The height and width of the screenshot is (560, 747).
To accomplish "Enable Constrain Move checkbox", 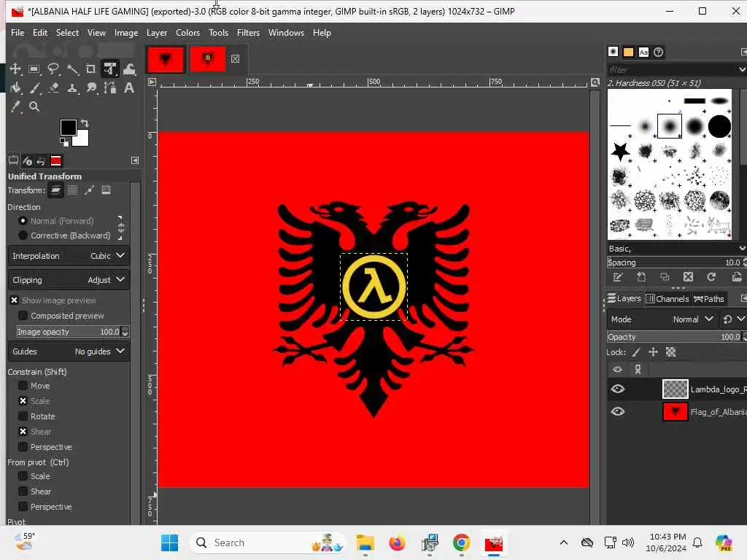I will (23, 386).
